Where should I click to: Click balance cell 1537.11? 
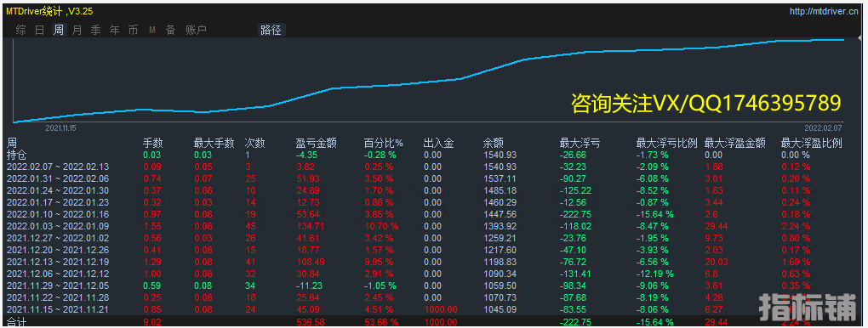(x=500, y=178)
